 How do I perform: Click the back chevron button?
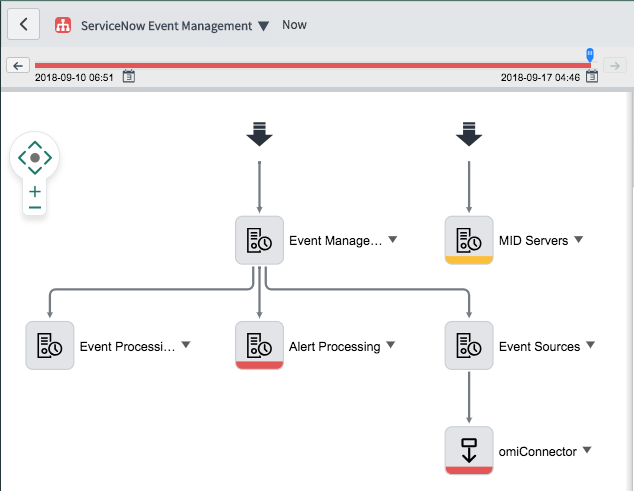pyautogui.click(x=23, y=24)
